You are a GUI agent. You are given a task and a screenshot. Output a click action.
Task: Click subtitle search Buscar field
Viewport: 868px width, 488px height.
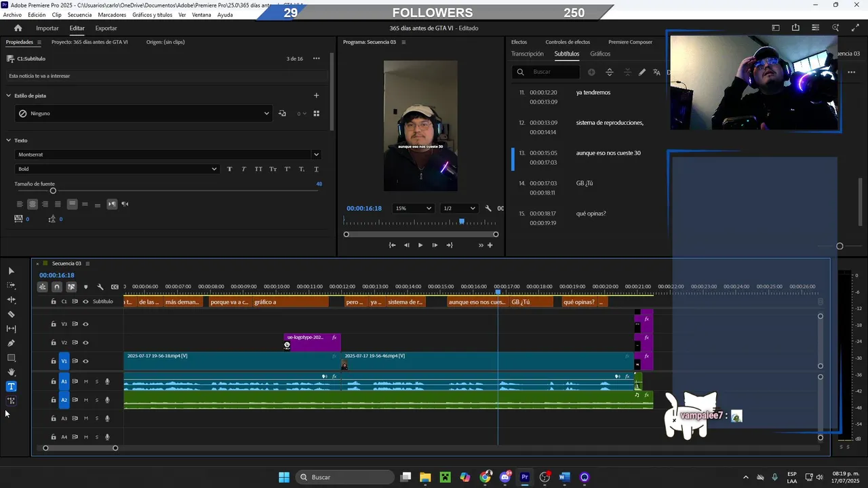[x=547, y=72]
